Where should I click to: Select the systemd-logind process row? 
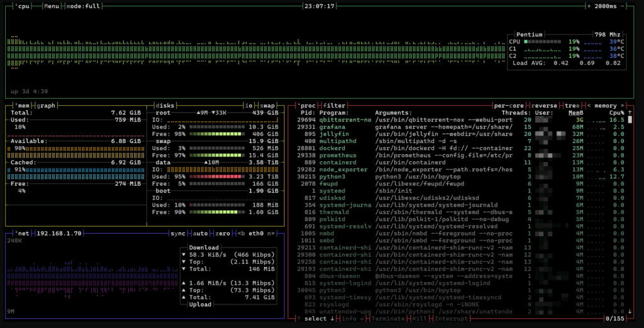[x=461, y=283]
